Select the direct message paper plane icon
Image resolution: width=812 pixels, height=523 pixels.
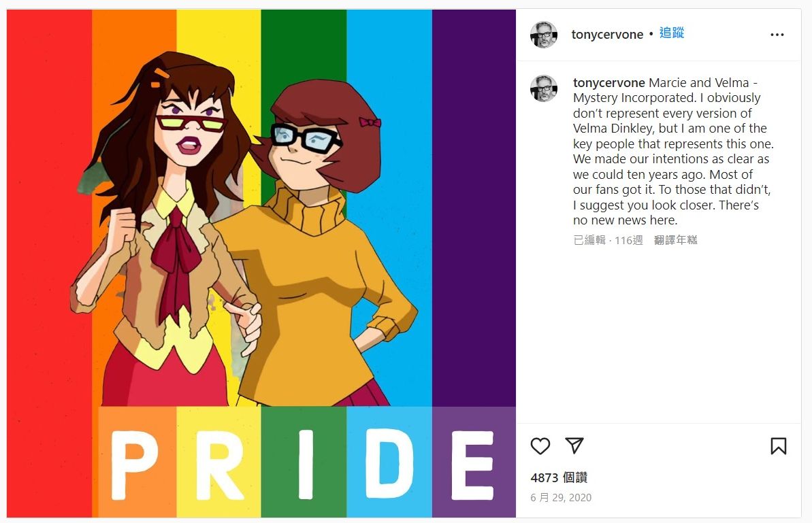(575, 445)
